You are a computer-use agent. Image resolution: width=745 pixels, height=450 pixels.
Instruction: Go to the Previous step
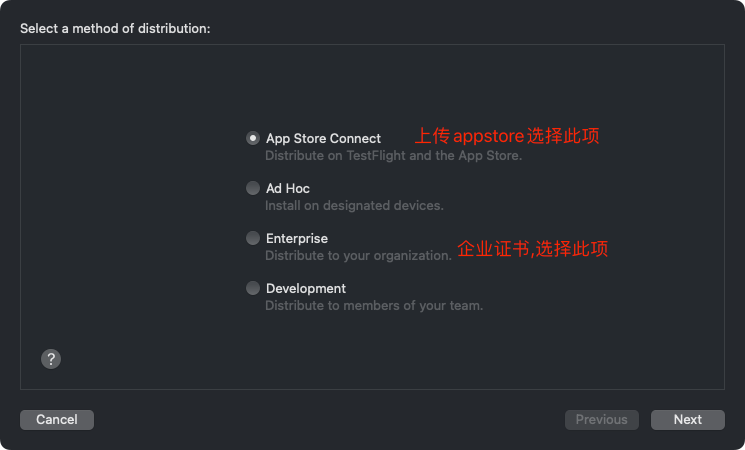(x=602, y=420)
